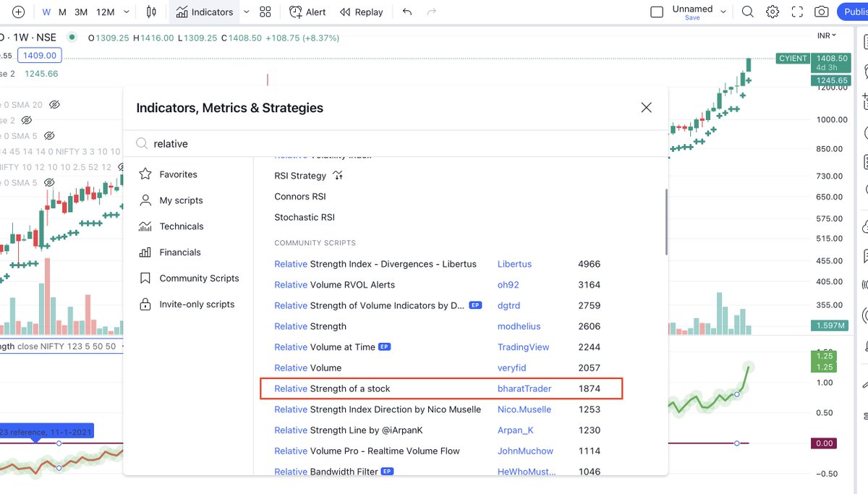This screenshot has width=868, height=494.
Task: Open author profile oh92
Action: [x=509, y=285]
